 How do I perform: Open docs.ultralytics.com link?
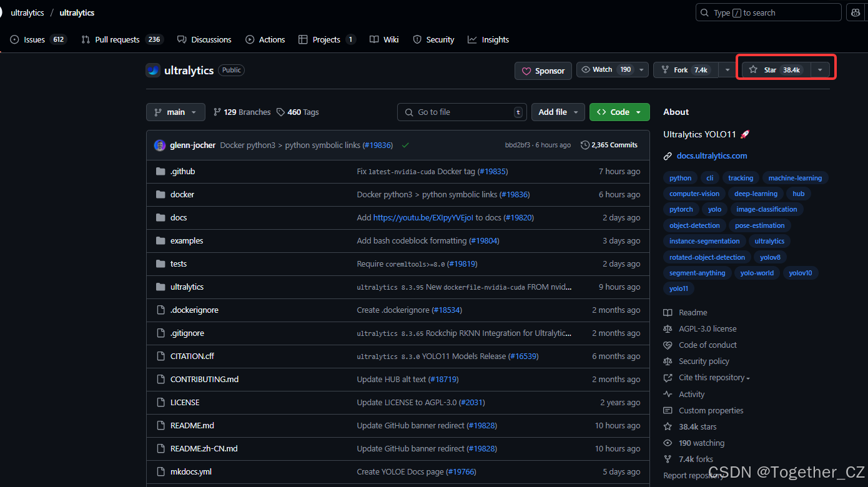pyautogui.click(x=712, y=155)
